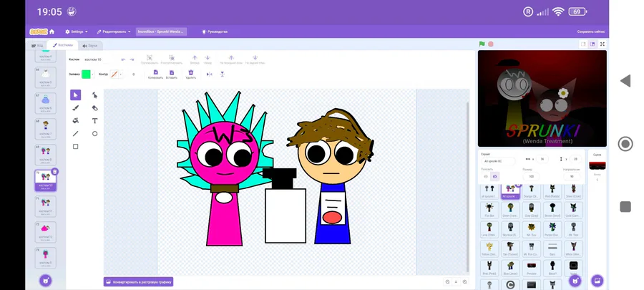644x290 pixels.
Task: Click the Paste (Вставить) icon
Action: click(171, 72)
